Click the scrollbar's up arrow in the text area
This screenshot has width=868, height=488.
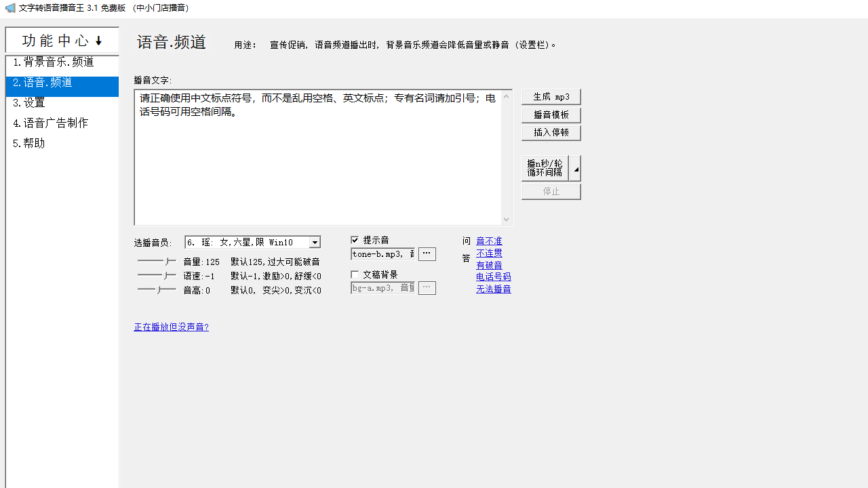(506, 96)
